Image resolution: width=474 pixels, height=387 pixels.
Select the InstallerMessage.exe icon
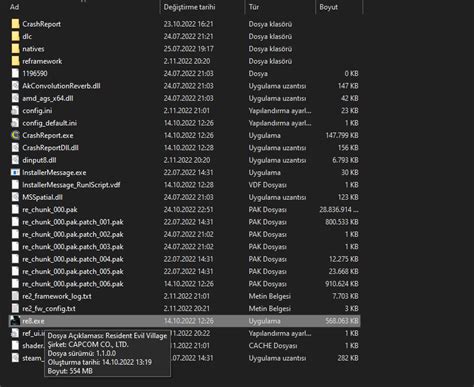point(15,172)
